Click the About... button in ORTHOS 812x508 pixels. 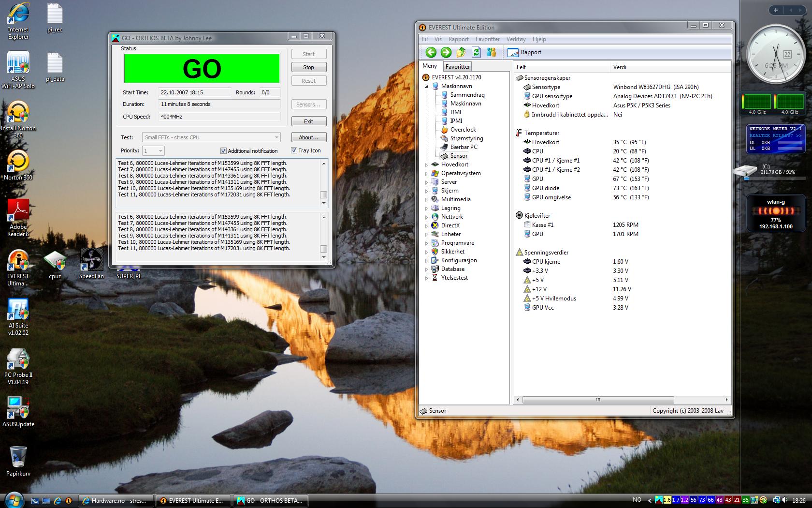point(308,137)
